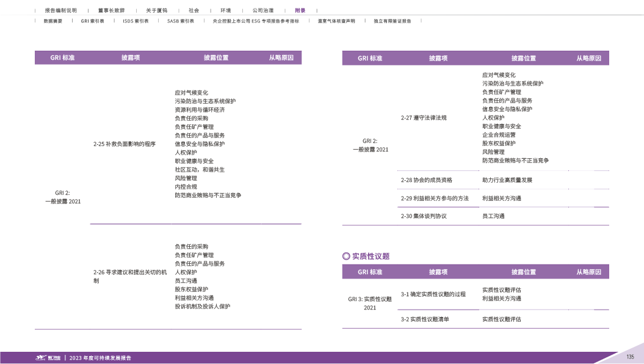Click the page number 135 in the footer
644x364 pixels.
coord(630,357)
